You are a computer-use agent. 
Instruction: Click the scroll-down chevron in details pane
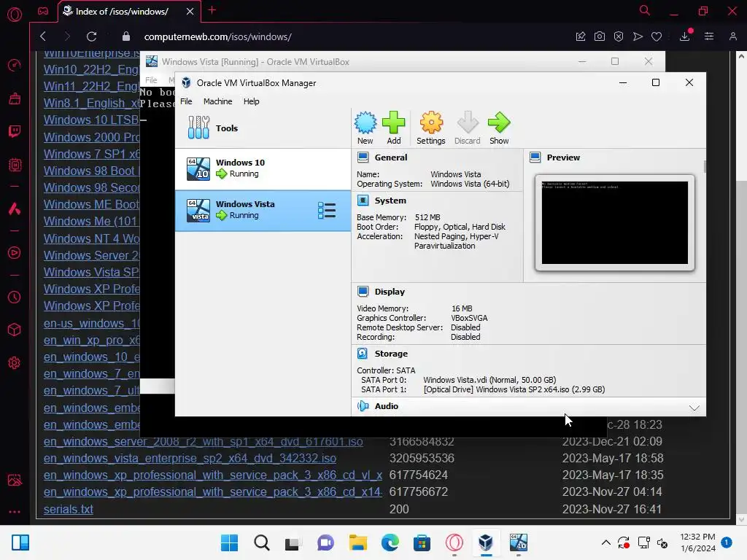click(x=694, y=408)
